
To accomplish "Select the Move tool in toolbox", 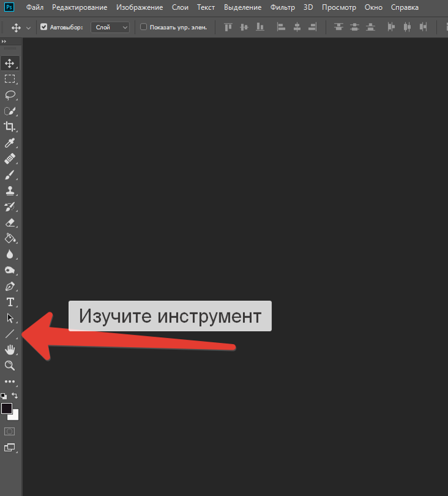I will 10,63.
